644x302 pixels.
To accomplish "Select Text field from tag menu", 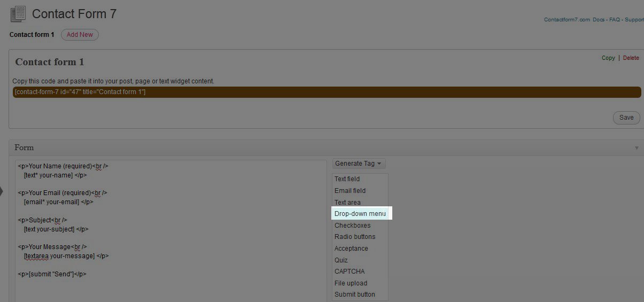I will coord(347,179).
